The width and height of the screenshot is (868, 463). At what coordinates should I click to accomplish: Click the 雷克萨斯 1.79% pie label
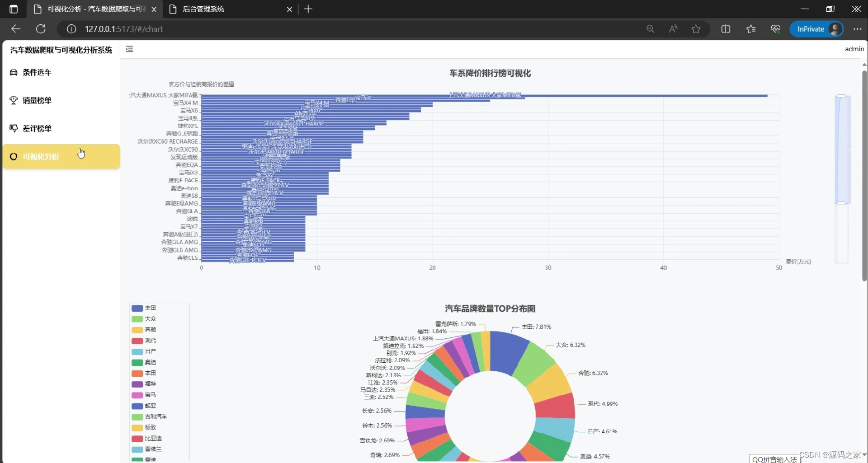pos(456,323)
